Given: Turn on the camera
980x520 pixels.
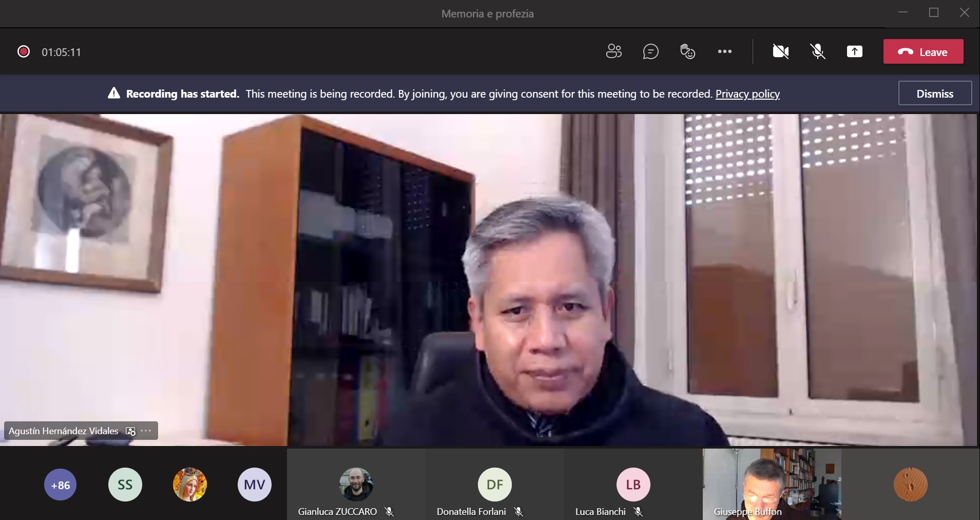Looking at the screenshot, I should point(780,51).
